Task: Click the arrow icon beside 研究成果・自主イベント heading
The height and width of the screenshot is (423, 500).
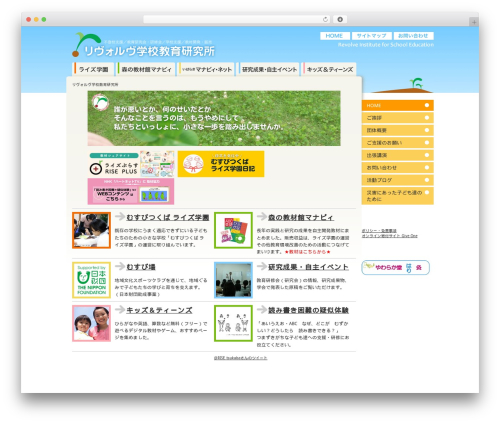Action: coord(262,266)
